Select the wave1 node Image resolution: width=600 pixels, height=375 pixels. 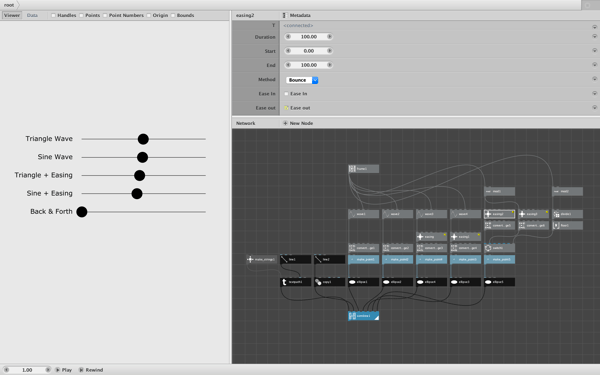tap(364, 214)
